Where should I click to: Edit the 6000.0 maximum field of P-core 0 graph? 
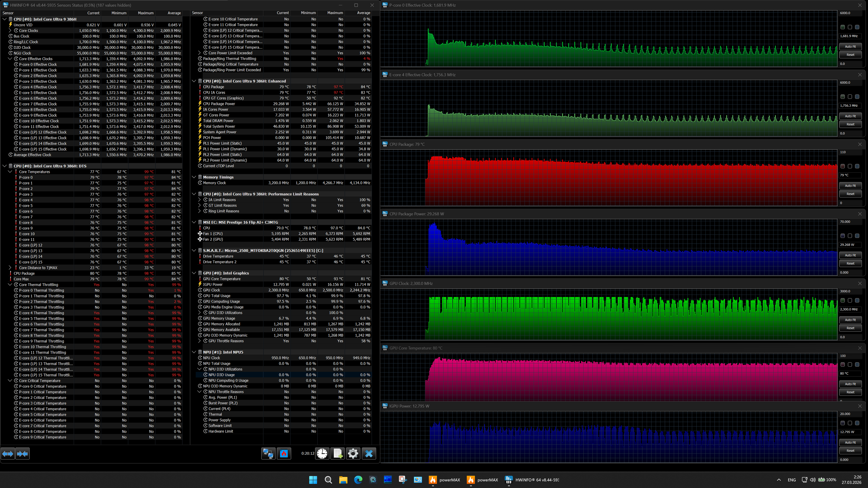(x=849, y=13)
